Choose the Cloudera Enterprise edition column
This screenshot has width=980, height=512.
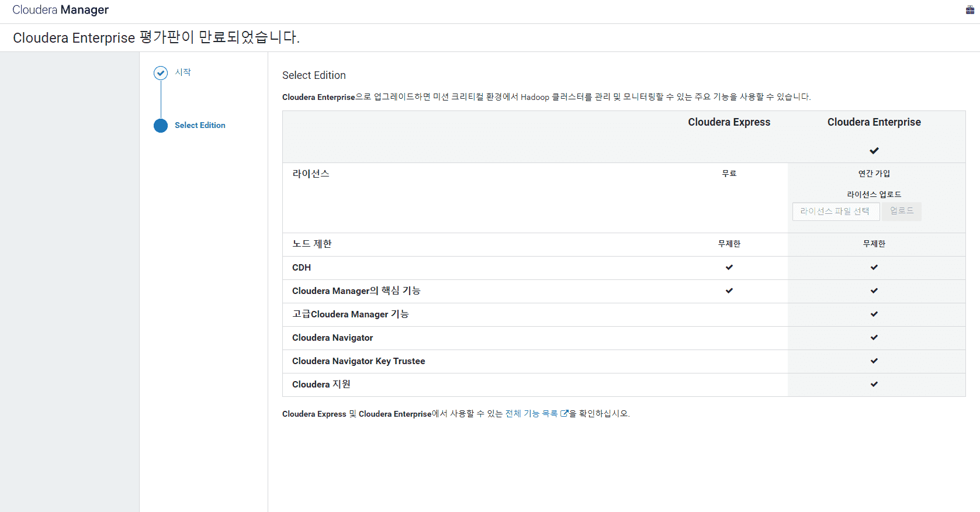pyautogui.click(x=874, y=122)
